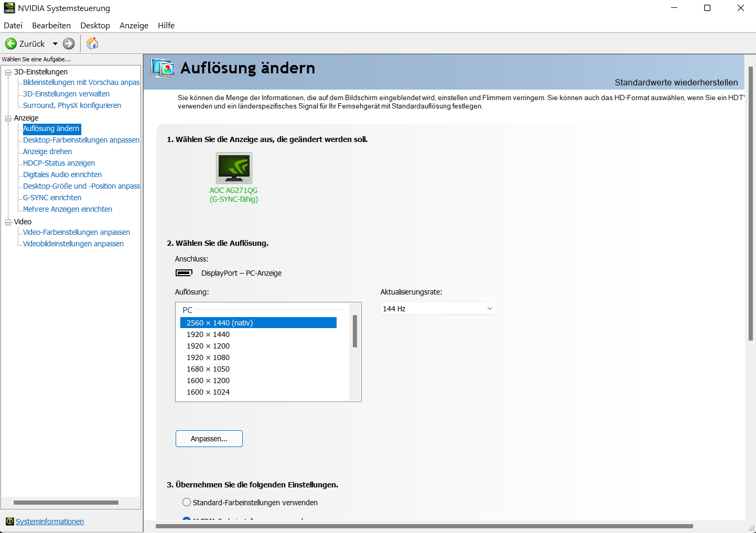Viewport: 756px width, 533px height.
Task: Open HDCP-Status anzeigen
Action: click(59, 163)
